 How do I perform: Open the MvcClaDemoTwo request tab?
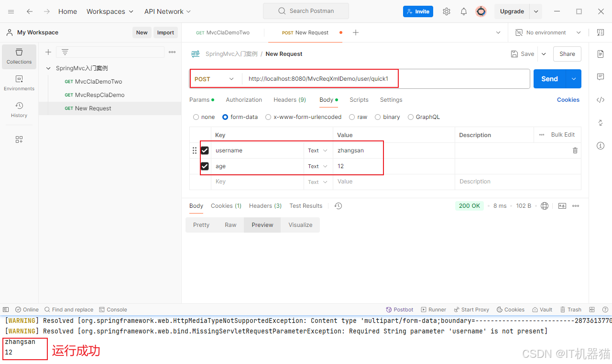tap(223, 32)
